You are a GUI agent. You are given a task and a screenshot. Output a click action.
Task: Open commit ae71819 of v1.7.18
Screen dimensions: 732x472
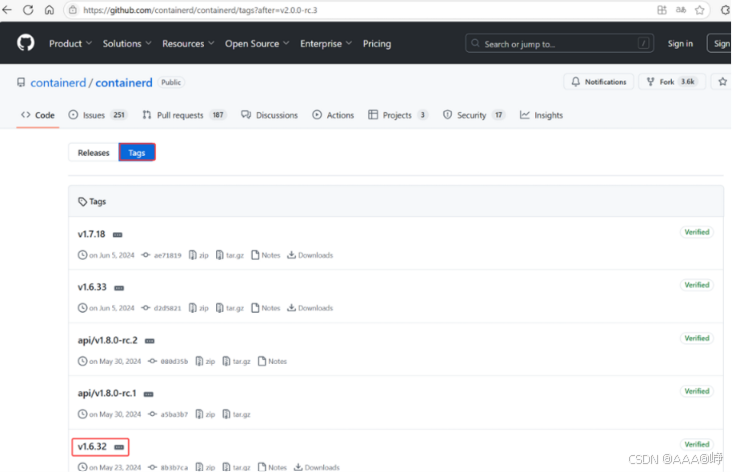(x=162, y=255)
